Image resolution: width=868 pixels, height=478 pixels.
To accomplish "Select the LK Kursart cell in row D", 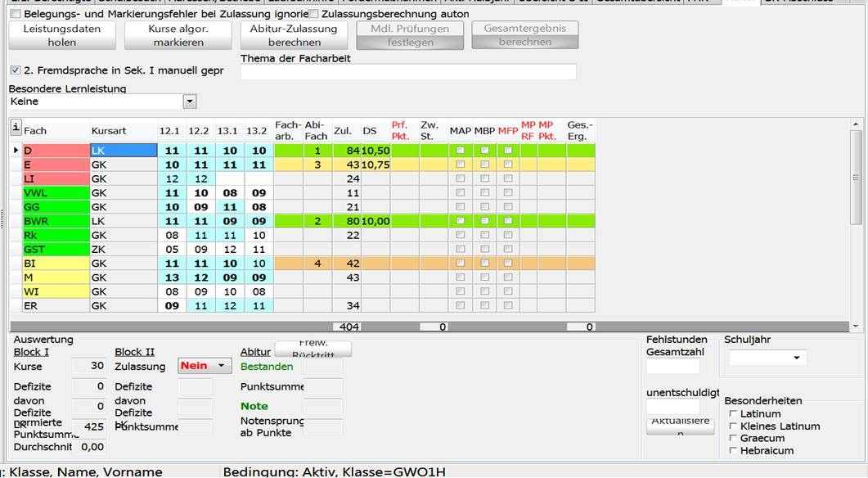I will click(x=124, y=151).
